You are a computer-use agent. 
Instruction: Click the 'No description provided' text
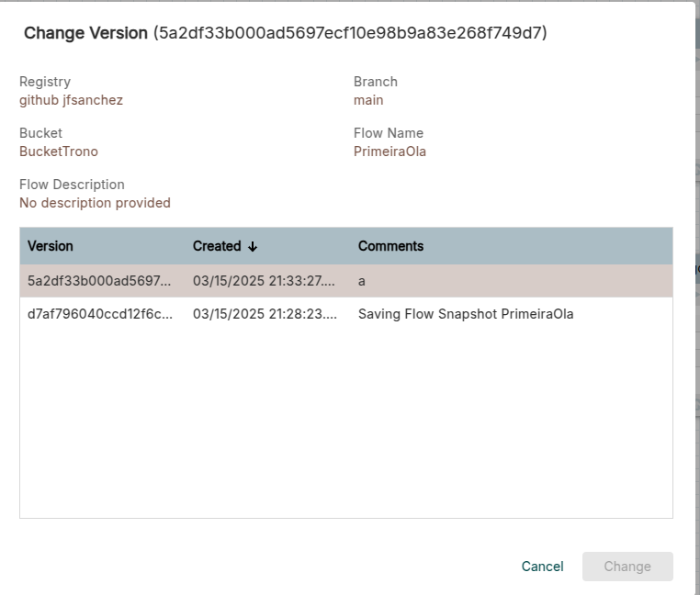pyautogui.click(x=95, y=203)
